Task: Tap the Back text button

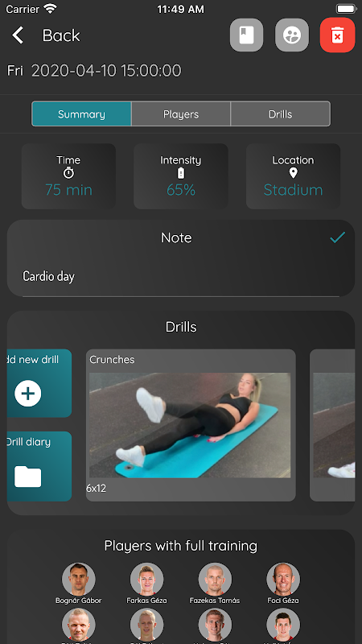Action: (61, 35)
